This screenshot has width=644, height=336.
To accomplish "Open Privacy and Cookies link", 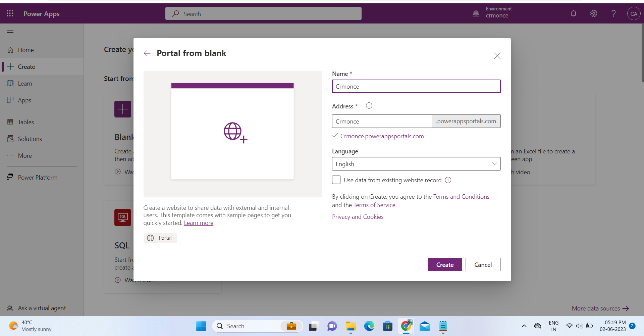I will click(x=358, y=217).
